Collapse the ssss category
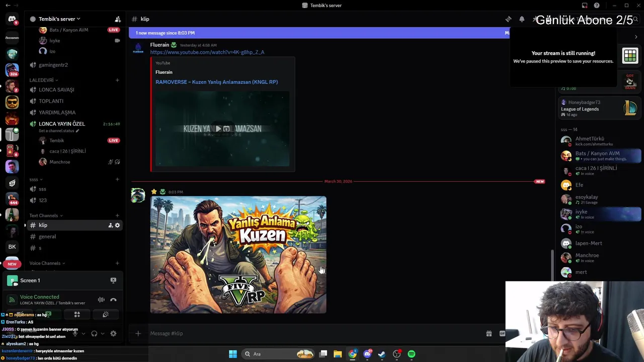Image resolution: width=644 pixels, height=362 pixels. 36,179
